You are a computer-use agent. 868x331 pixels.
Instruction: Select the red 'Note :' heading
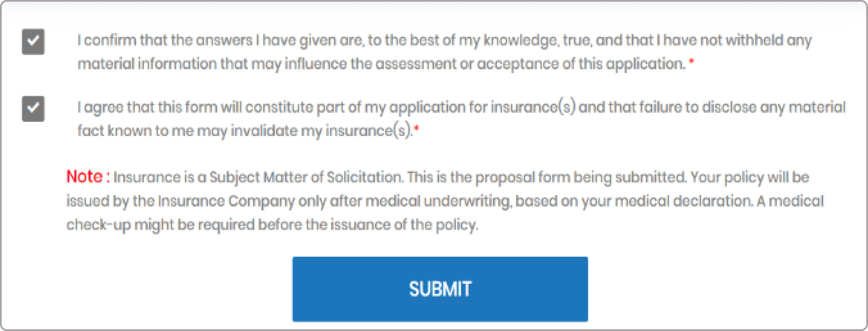(88, 177)
